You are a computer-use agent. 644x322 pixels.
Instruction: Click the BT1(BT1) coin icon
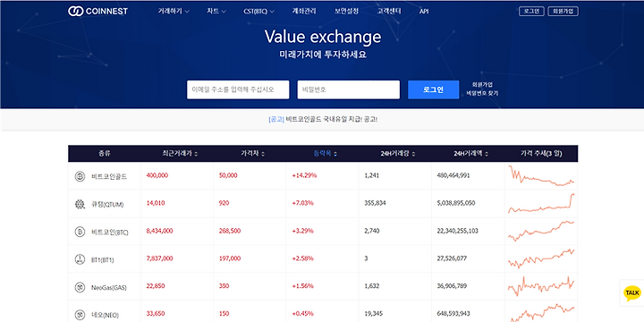(80, 259)
